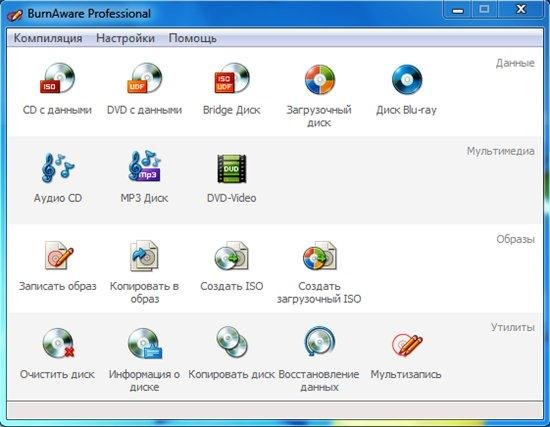The width and height of the screenshot is (550, 427).
Task: Click the Мультимедиа section heading
Action: pyautogui.click(x=501, y=151)
